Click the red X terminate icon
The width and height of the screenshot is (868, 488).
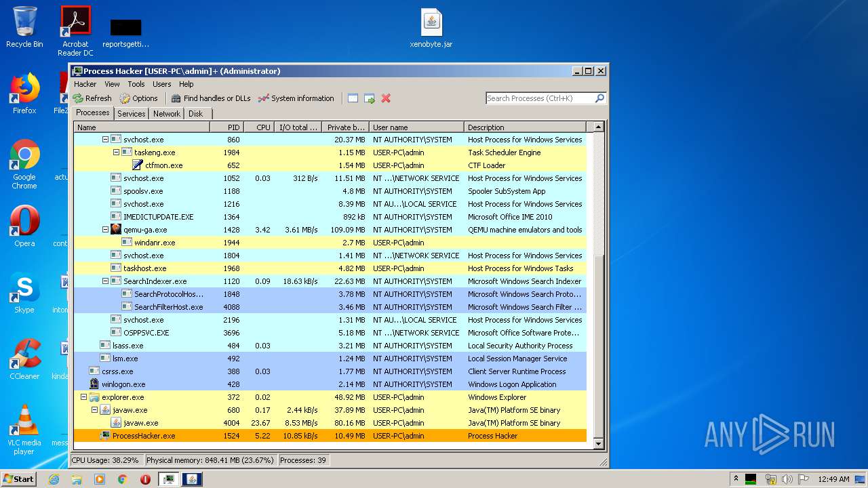click(386, 98)
